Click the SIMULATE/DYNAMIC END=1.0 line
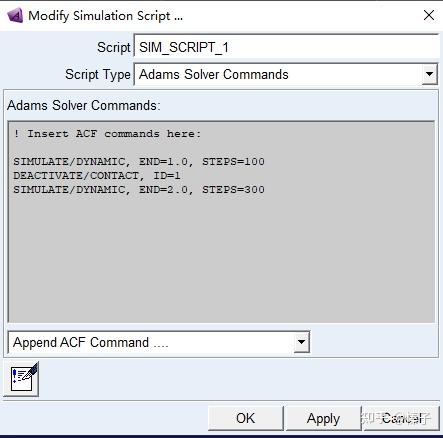This screenshot has width=443, height=438. click(139, 162)
